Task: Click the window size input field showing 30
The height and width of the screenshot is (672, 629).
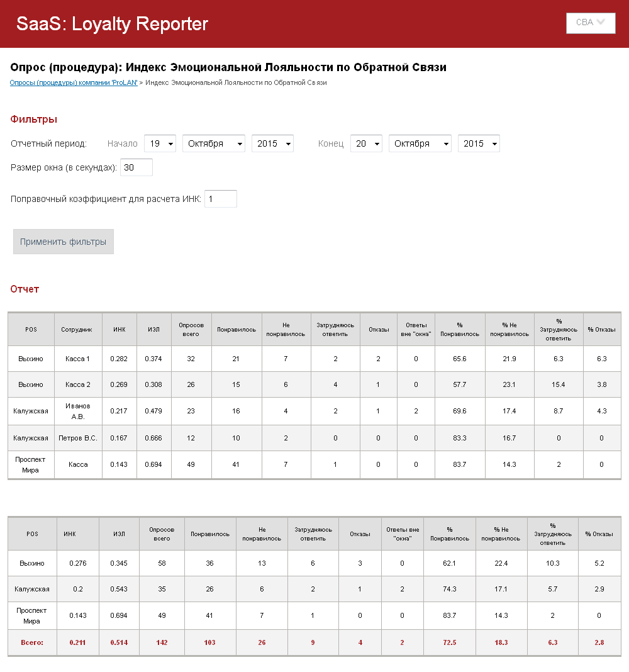Action: [136, 167]
